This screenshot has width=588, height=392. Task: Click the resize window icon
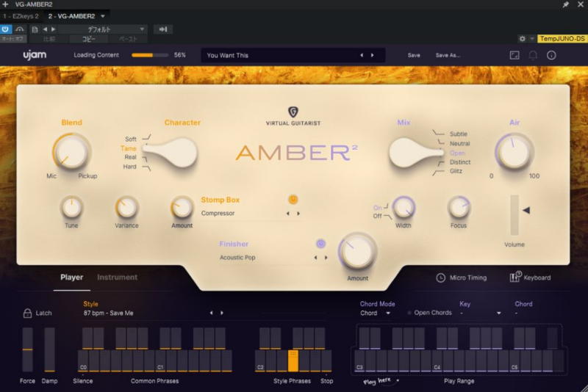click(x=514, y=55)
